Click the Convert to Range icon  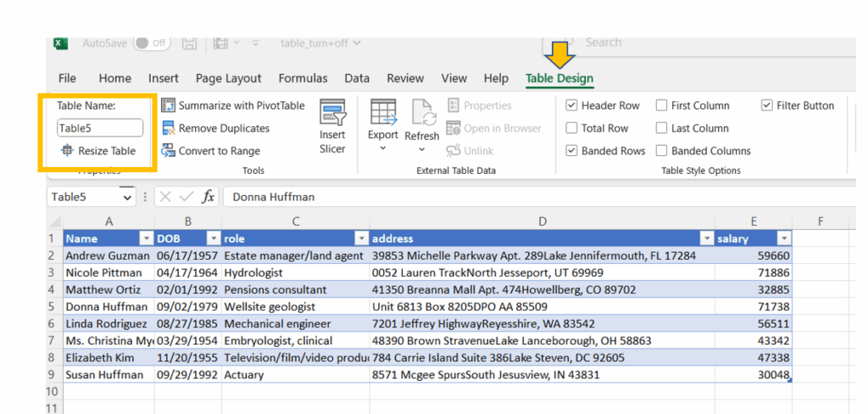[x=169, y=151]
